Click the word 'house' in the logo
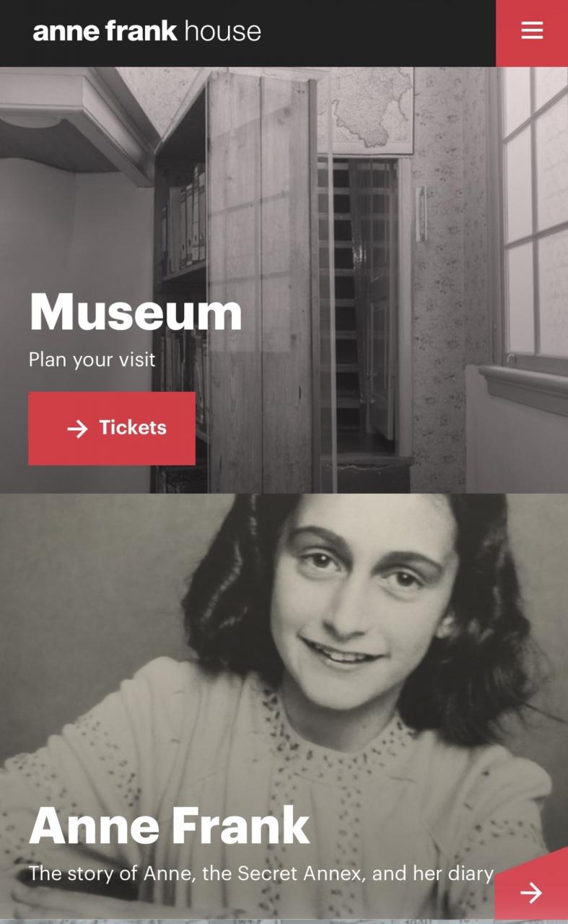The height and width of the screenshot is (924, 568). (222, 31)
